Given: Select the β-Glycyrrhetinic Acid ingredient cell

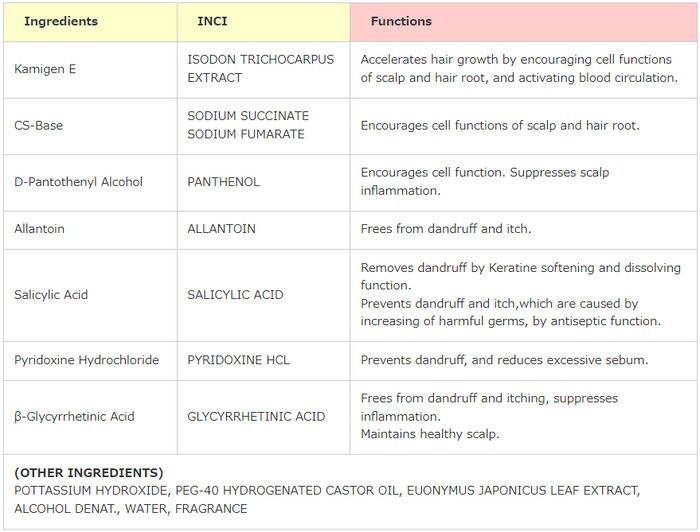Looking at the screenshot, I should (74, 416).
